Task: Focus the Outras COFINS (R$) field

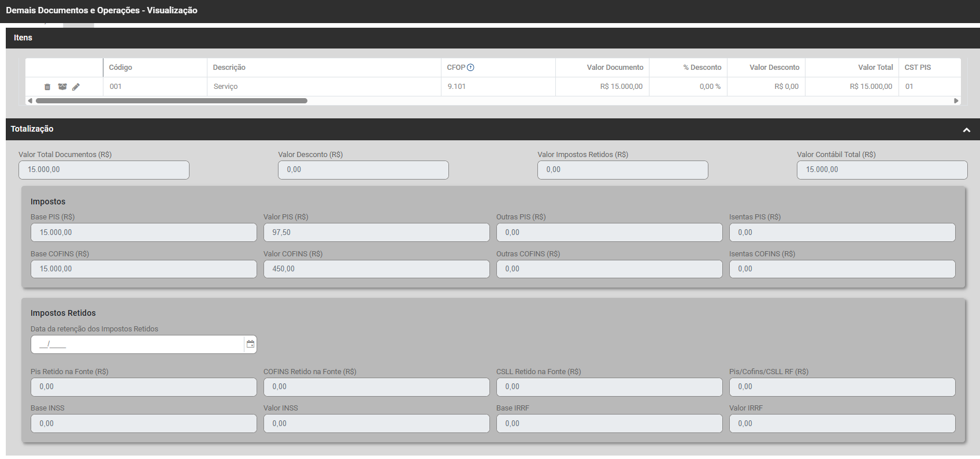Action: point(610,269)
